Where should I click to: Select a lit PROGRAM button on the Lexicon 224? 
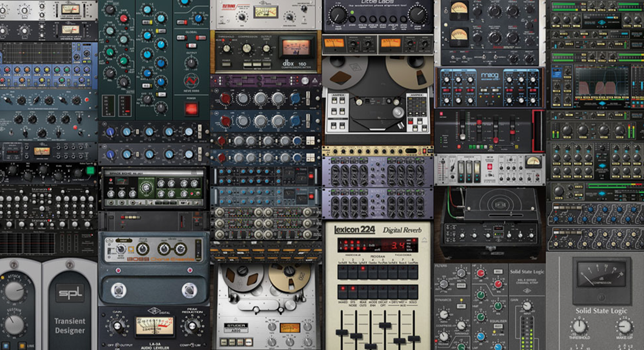[x=363, y=268]
